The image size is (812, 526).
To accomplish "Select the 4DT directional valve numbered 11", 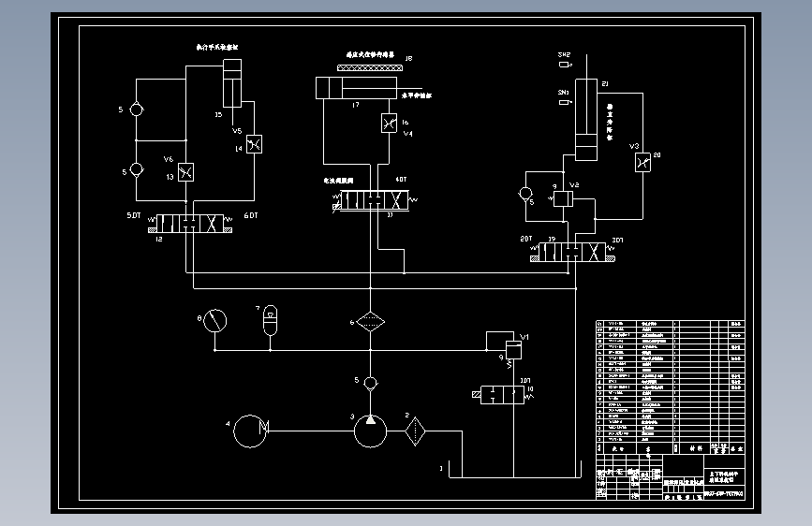I will click(x=374, y=200).
